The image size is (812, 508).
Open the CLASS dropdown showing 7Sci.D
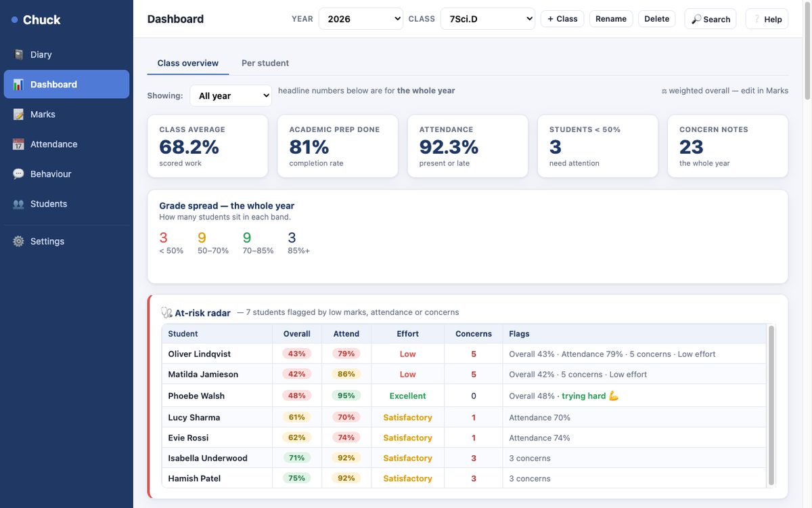[x=488, y=19]
